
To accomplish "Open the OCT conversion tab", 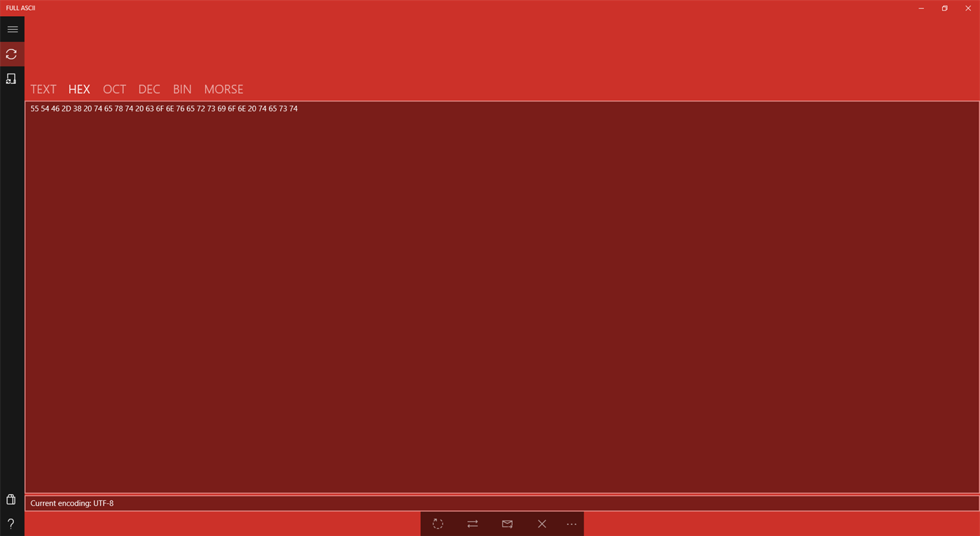I will pyautogui.click(x=114, y=89).
